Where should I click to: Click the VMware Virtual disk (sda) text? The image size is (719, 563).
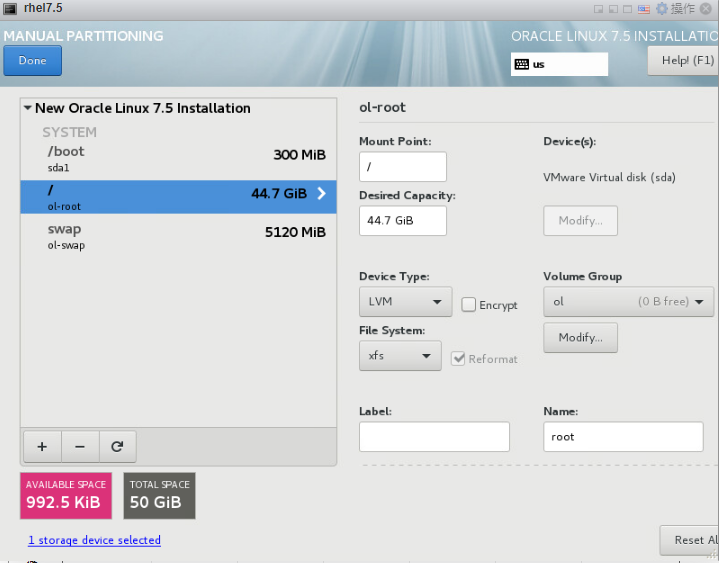(609, 177)
